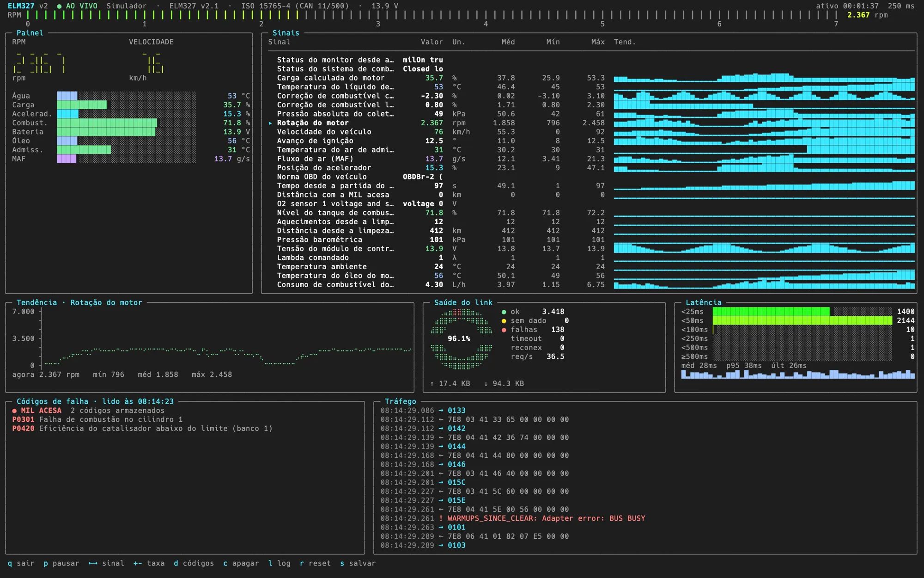Click the <50ms latency histogram bar
This screenshot has width=924, height=578.
pos(802,321)
